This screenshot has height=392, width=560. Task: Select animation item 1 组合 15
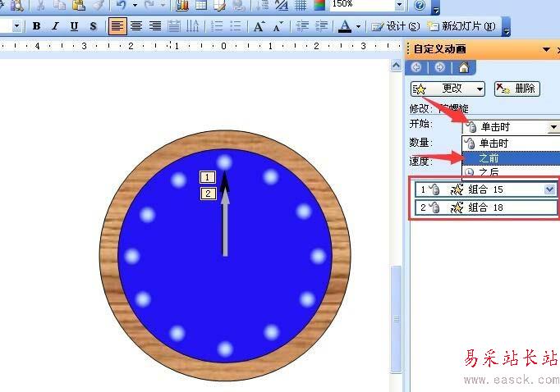tap(486, 189)
